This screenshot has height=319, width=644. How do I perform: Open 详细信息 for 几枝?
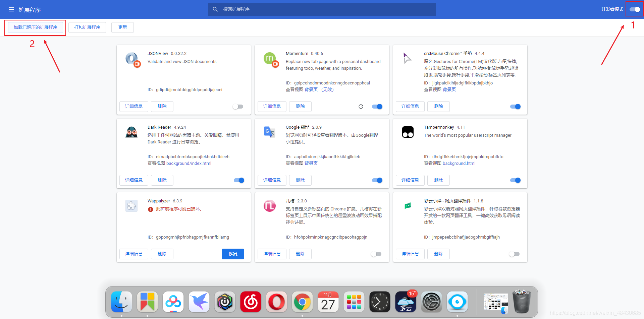coord(272,254)
